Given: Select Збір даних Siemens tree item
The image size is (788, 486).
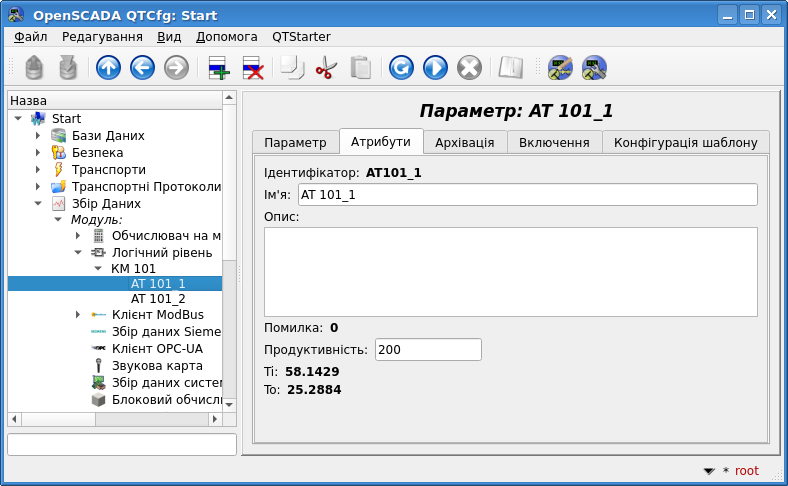Looking at the screenshot, I should coord(166,332).
